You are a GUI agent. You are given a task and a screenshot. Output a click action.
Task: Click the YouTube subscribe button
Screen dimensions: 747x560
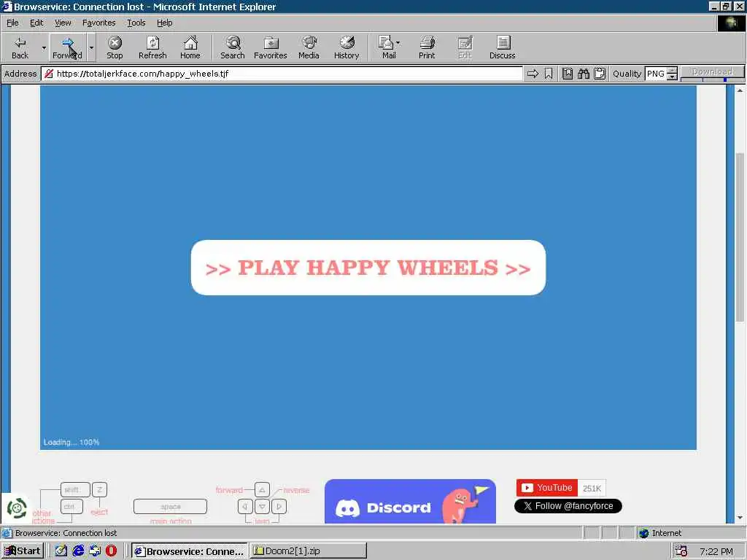pyautogui.click(x=547, y=488)
